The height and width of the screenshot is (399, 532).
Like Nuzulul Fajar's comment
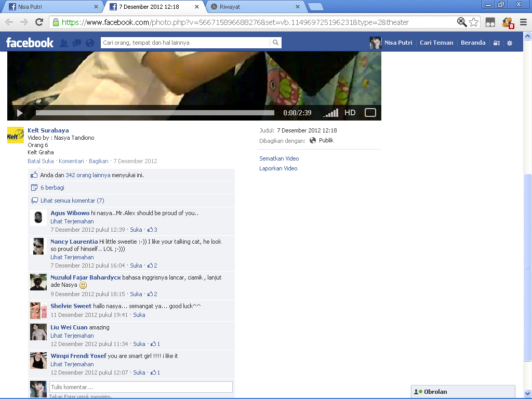click(x=136, y=294)
